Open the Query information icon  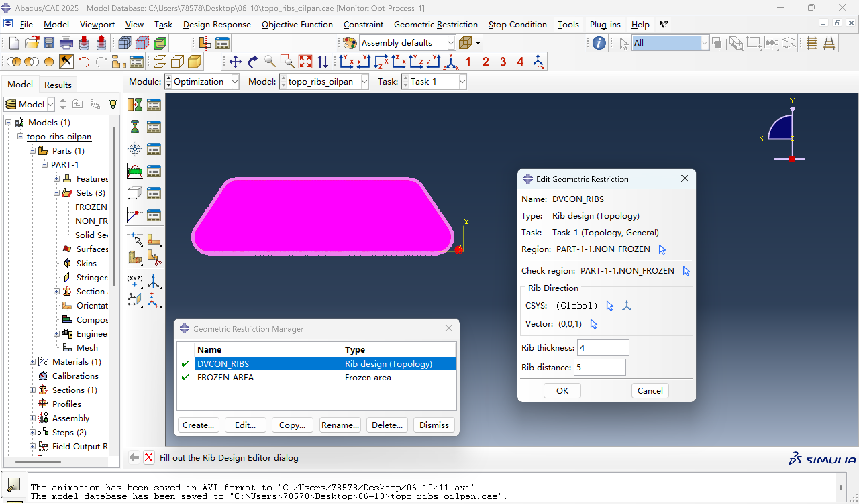pyautogui.click(x=599, y=43)
